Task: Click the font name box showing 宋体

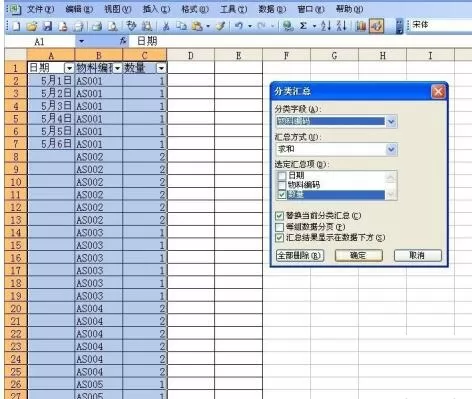Action: [x=440, y=25]
